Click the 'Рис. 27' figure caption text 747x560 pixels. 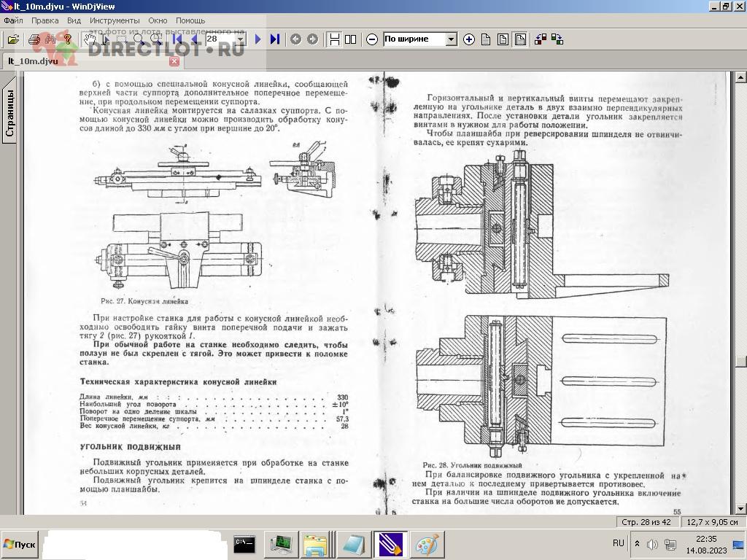[x=144, y=301]
